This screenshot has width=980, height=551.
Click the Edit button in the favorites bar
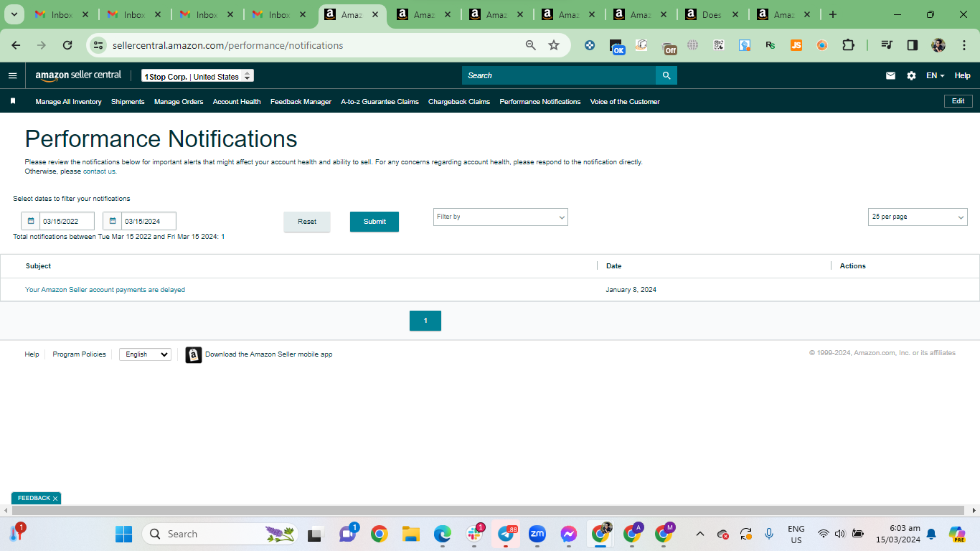[x=958, y=101]
